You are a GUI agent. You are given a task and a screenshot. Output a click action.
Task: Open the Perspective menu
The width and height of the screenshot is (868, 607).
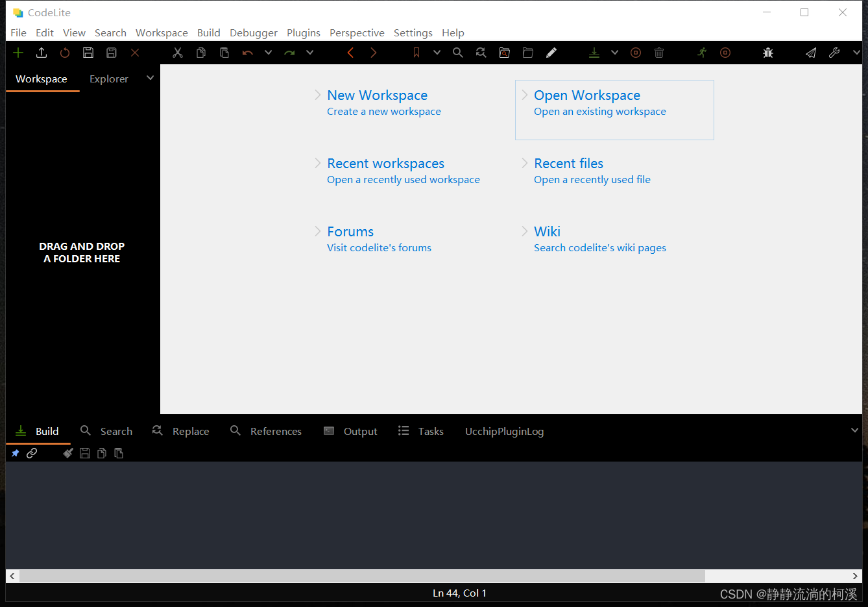[357, 32]
